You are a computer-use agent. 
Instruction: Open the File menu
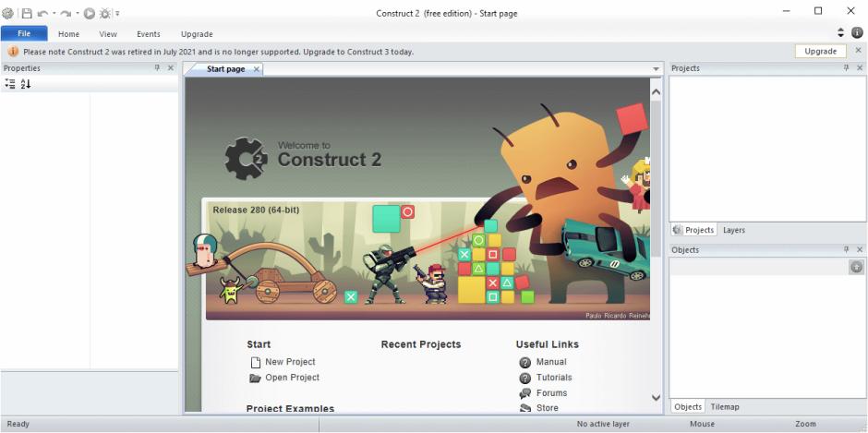[x=24, y=34]
